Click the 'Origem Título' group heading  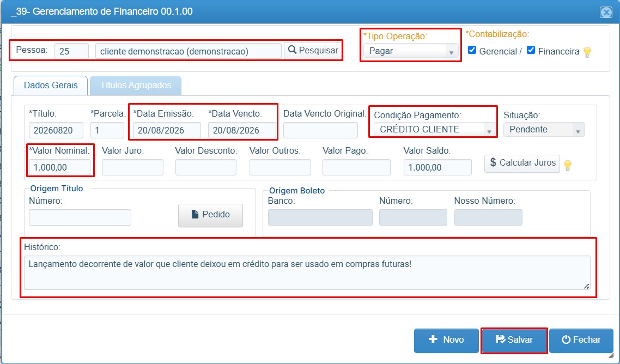coord(57,189)
